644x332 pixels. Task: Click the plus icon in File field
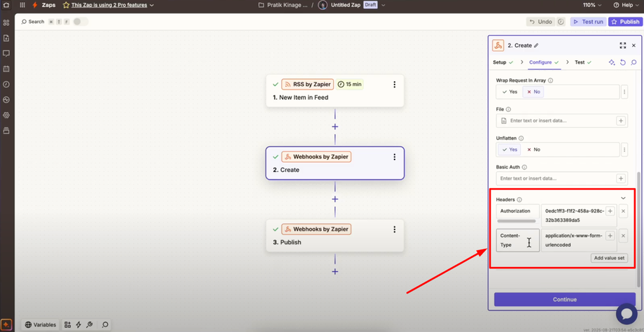coord(621,121)
